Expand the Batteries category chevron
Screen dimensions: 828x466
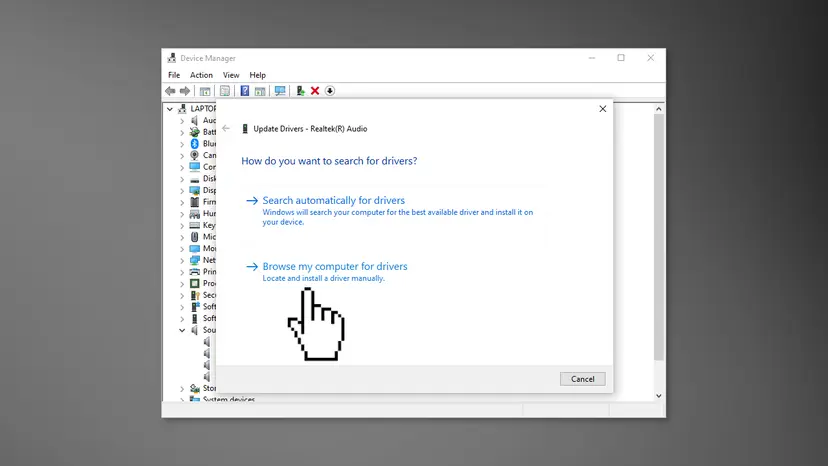click(x=182, y=132)
